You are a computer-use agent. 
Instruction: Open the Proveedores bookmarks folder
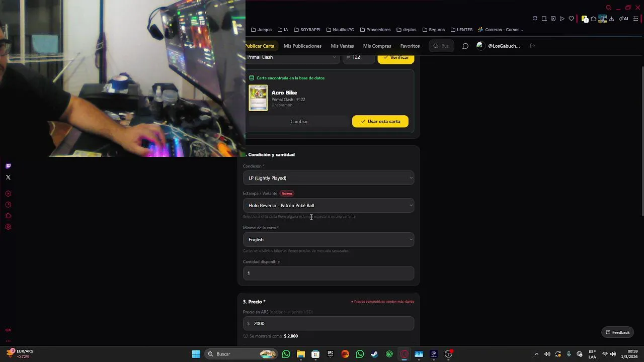tap(375, 30)
